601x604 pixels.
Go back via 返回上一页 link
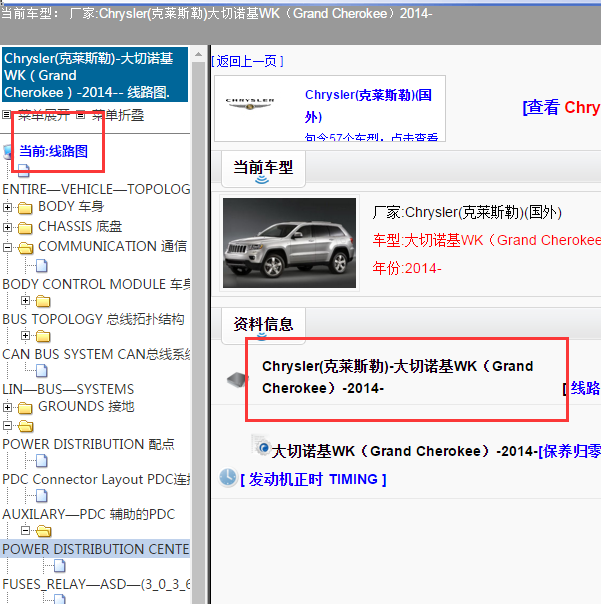point(247,61)
